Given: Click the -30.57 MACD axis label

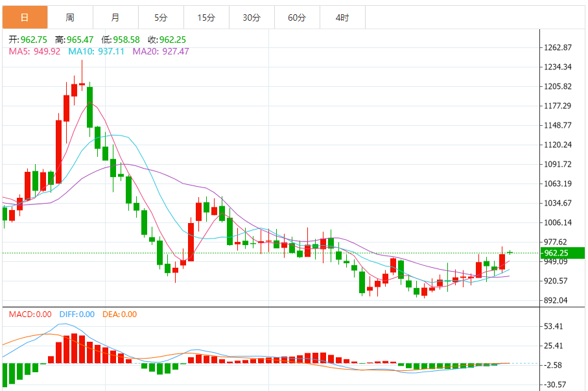Looking at the screenshot, I should click(x=554, y=385).
